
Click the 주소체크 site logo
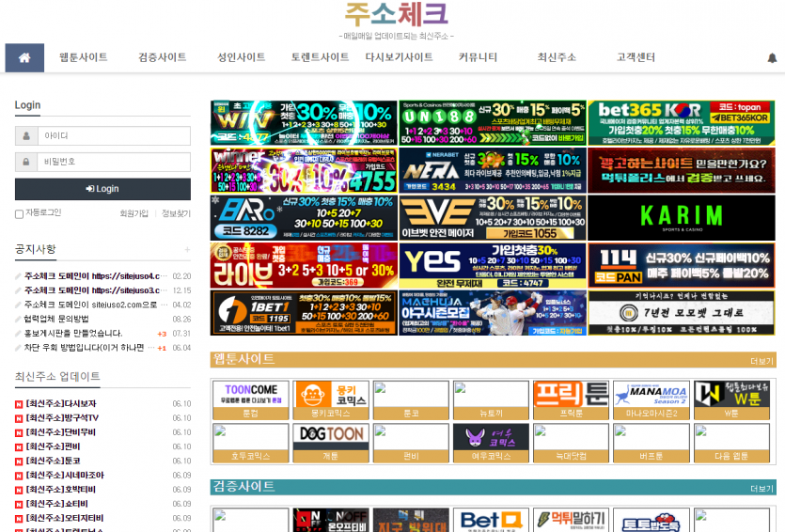(x=396, y=14)
